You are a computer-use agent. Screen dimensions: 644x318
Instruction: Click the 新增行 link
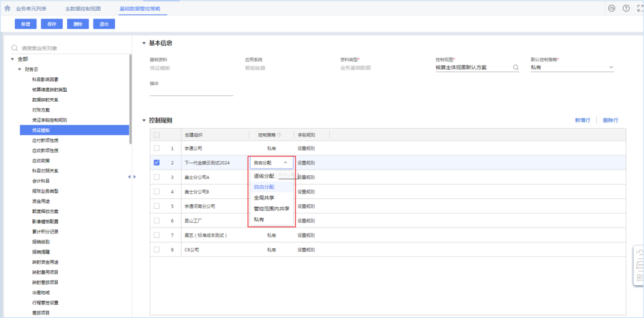pos(583,120)
